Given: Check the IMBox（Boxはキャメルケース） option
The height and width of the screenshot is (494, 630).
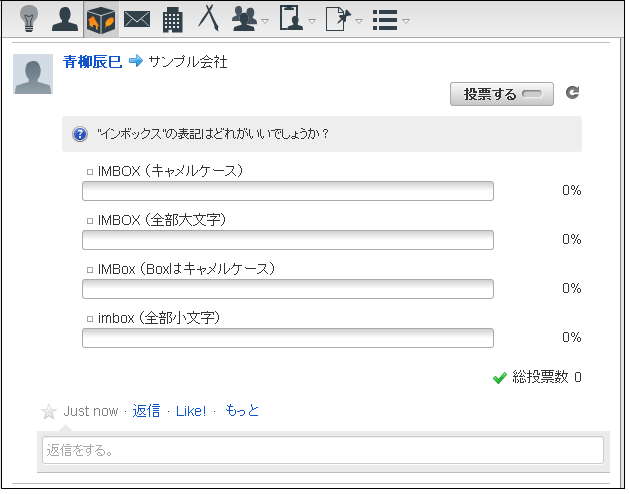Looking at the screenshot, I should 90,270.
